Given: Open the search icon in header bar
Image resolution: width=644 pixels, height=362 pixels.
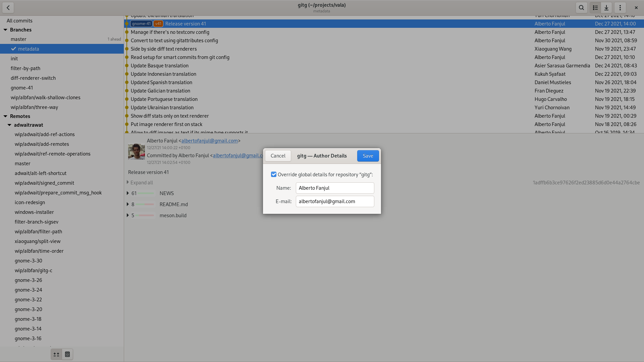Looking at the screenshot, I should [582, 7].
